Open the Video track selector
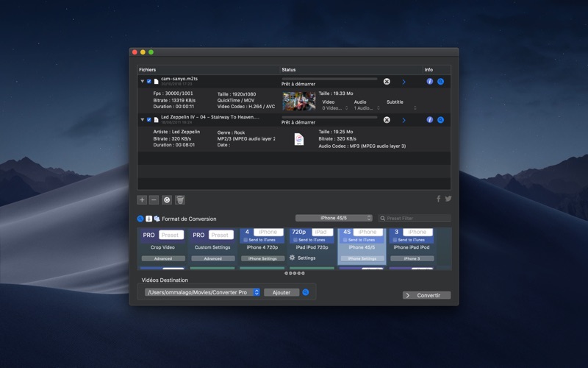The image size is (588, 368). tap(335, 108)
